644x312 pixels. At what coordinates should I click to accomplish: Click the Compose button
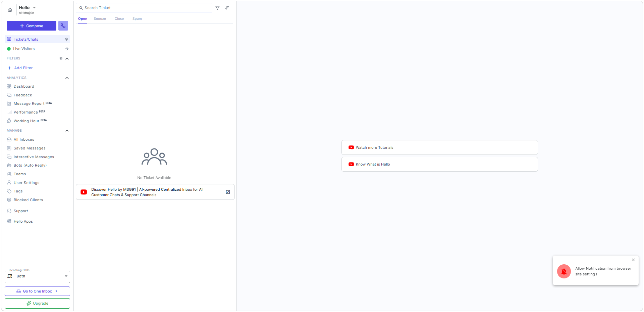point(32,26)
